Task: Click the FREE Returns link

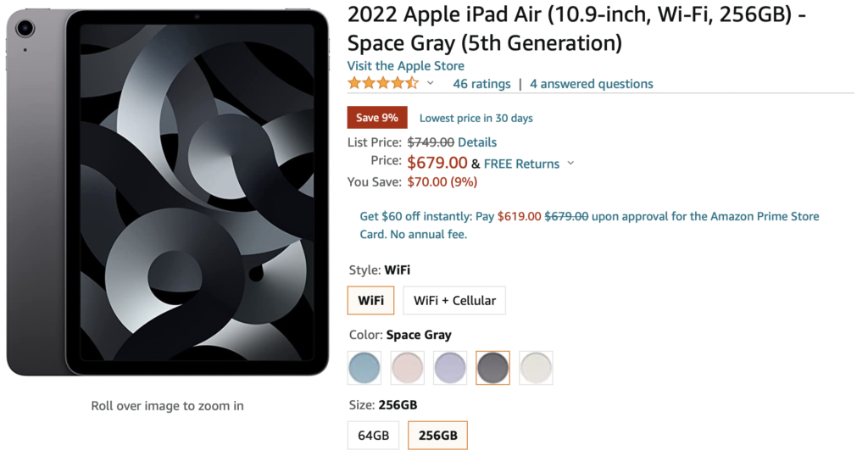Action: [521, 164]
